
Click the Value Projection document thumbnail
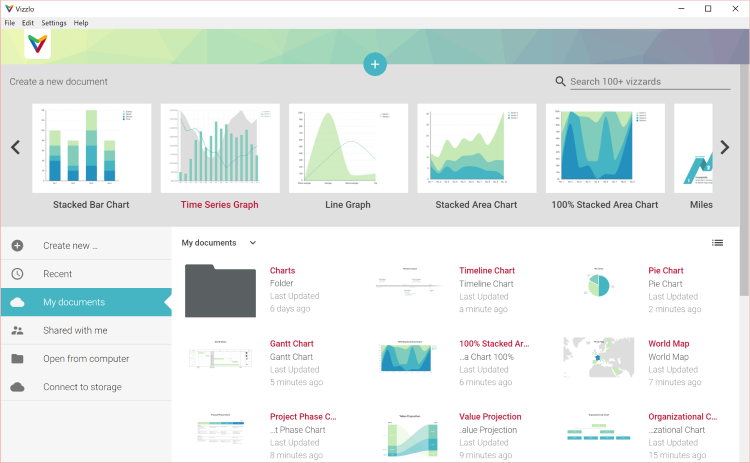click(x=412, y=436)
